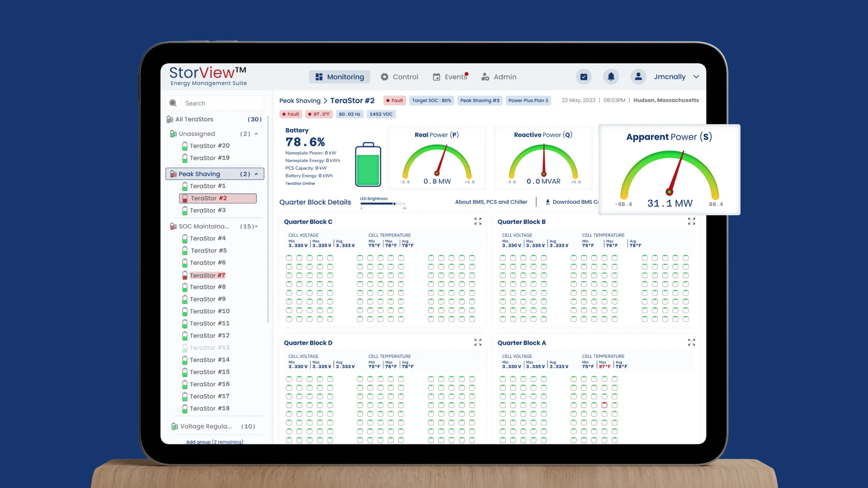Click the Events calendar icon
This screenshot has height=488, width=868.
click(x=437, y=77)
